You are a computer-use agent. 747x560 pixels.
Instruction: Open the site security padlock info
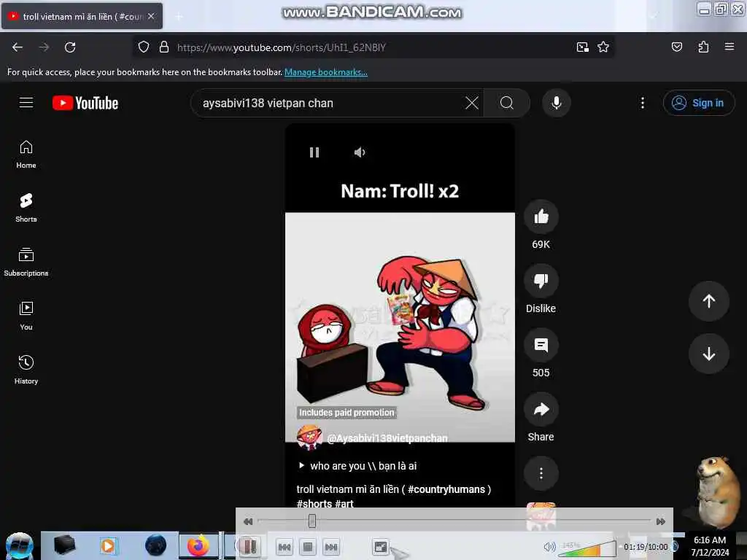(x=164, y=47)
